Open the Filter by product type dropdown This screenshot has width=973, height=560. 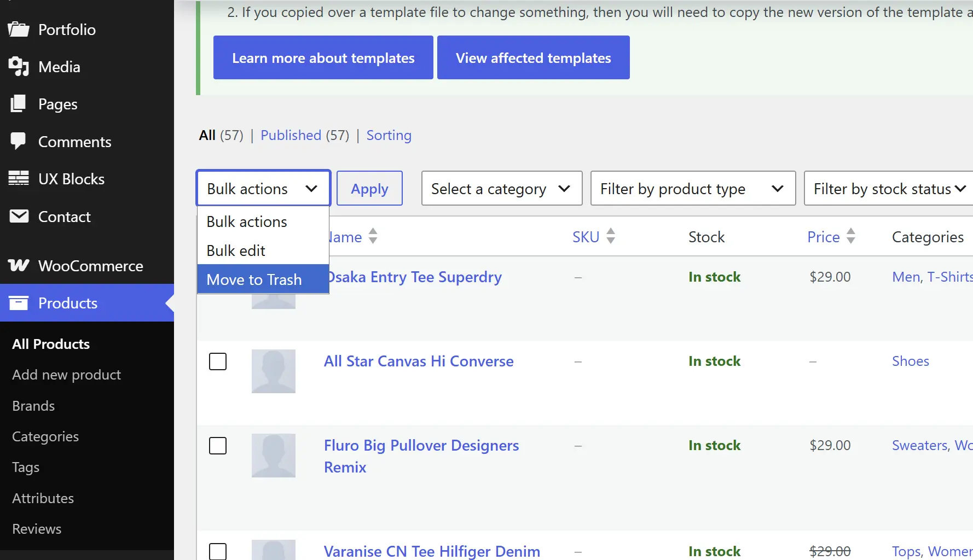coord(693,189)
